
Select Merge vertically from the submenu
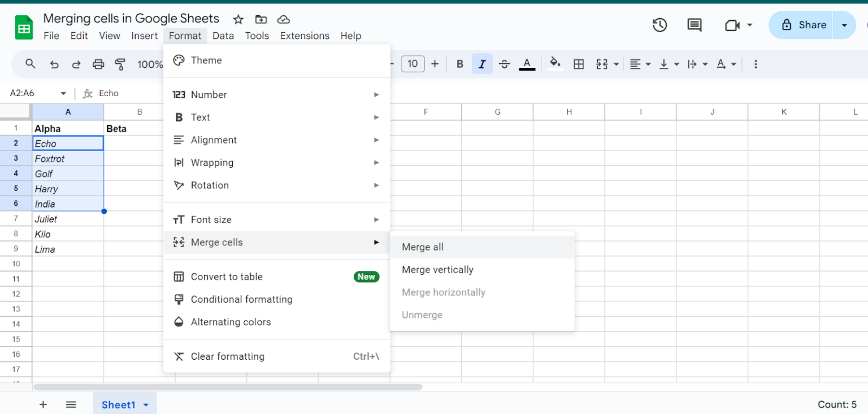tap(437, 270)
